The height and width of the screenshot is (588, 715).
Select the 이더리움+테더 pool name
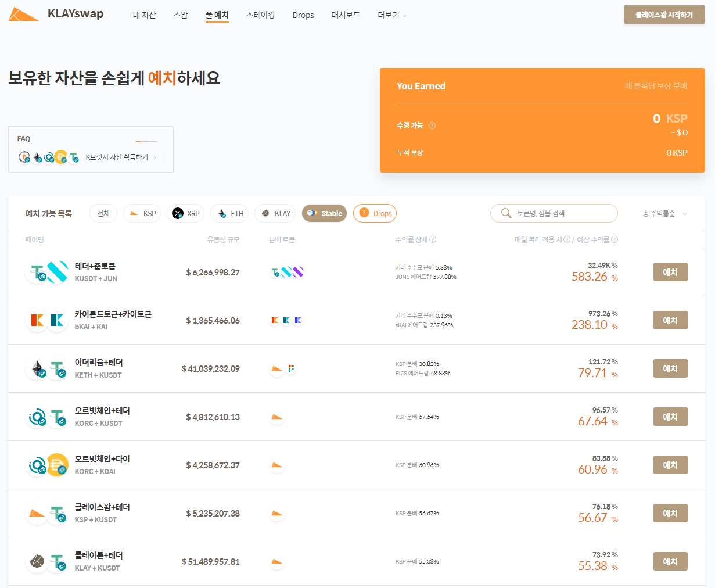pos(99,363)
